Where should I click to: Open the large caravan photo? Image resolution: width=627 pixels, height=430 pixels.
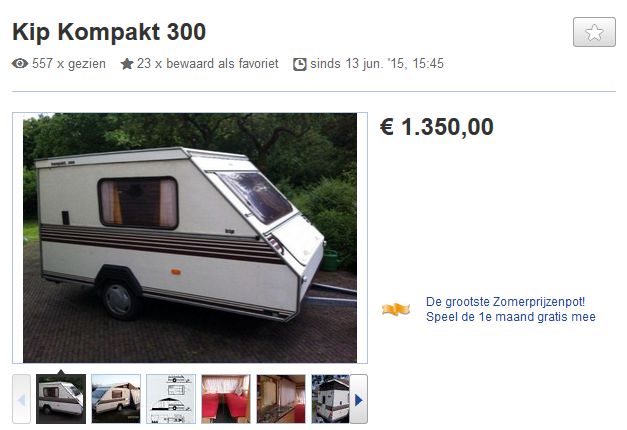tap(190, 238)
